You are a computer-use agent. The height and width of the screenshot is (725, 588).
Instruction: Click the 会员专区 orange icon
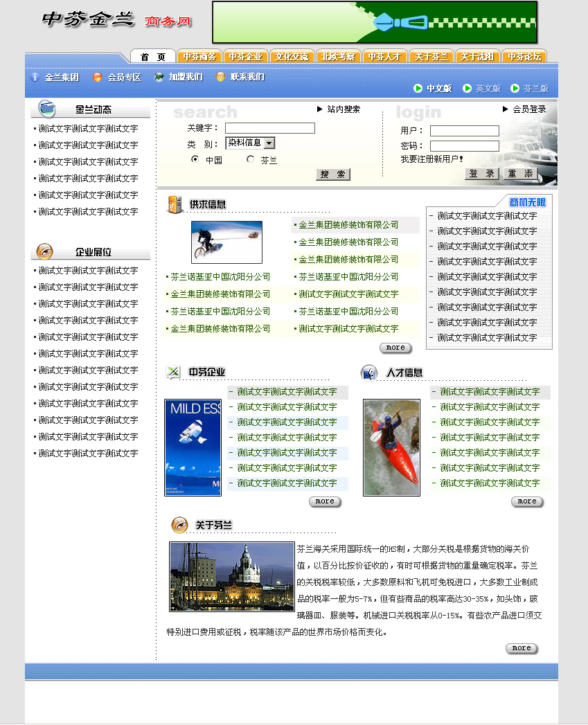click(x=97, y=78)
